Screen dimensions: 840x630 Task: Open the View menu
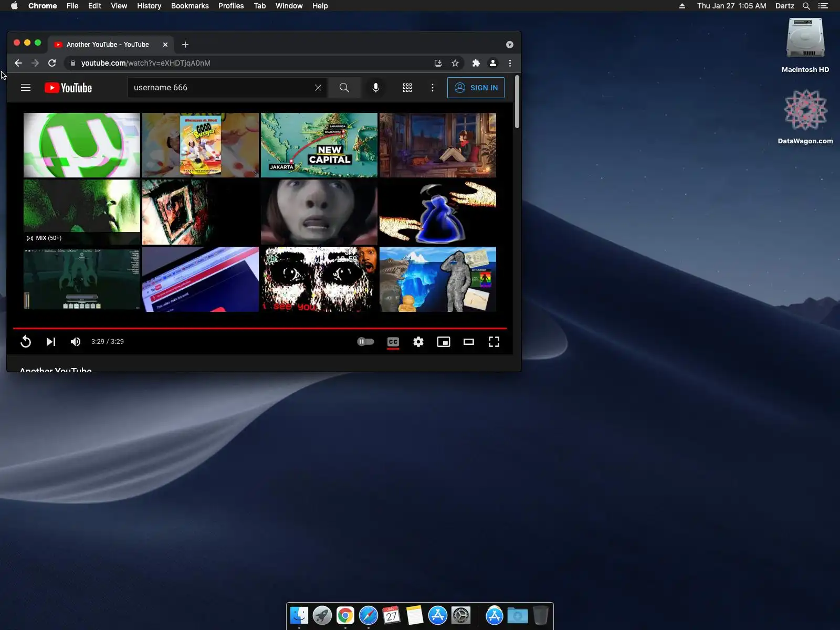point(119,6)
